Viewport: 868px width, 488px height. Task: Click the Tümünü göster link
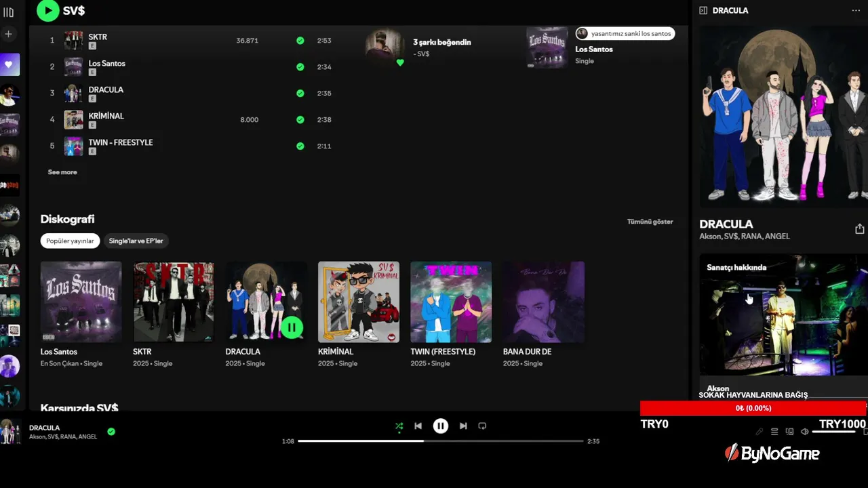pyautogui.click(x=650, y=222)
